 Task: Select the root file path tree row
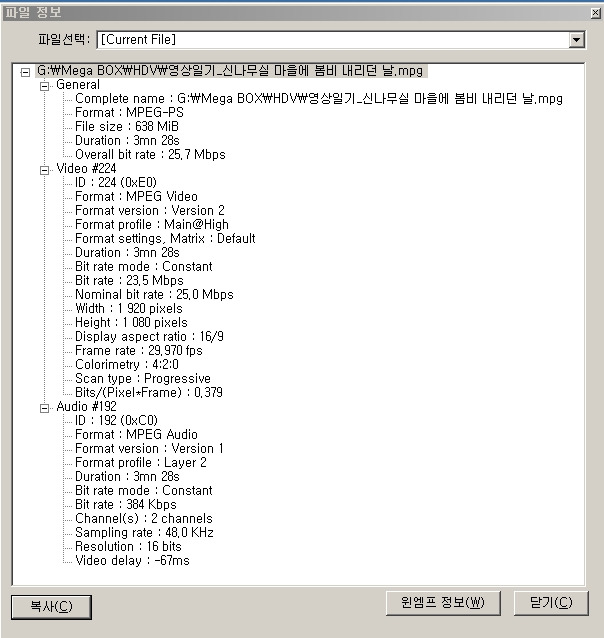(230, 71)
